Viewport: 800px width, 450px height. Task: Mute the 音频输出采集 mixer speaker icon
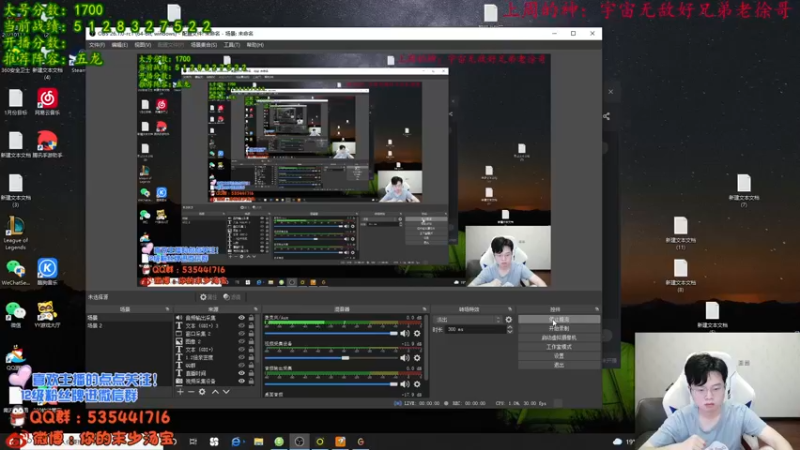point(405,384)
